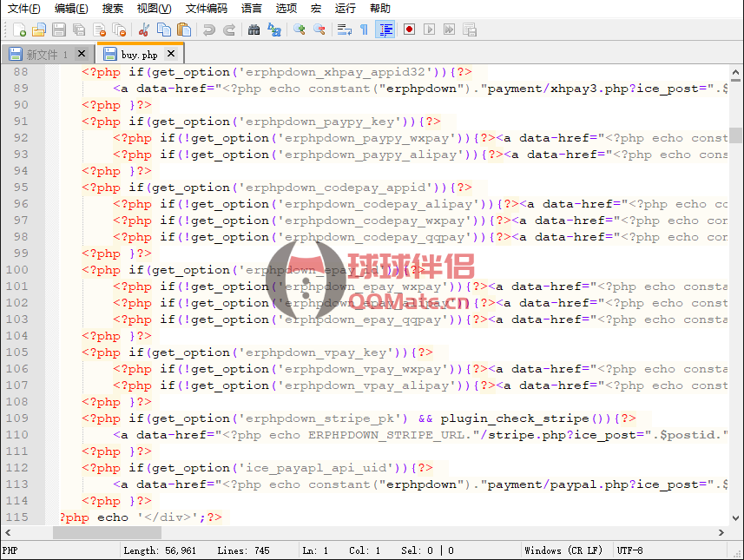Start macro recording with red dot icon
The image size is (744, 560).
pos(409,30)
